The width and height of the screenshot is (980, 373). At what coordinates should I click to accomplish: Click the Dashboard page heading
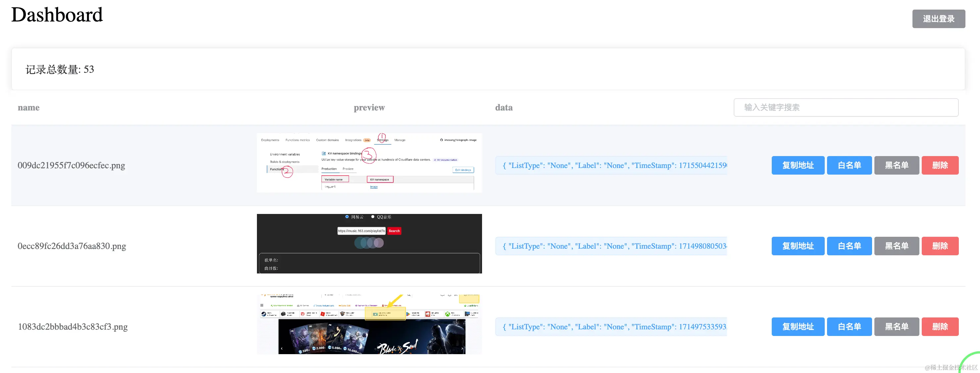(x=57, y=15)
